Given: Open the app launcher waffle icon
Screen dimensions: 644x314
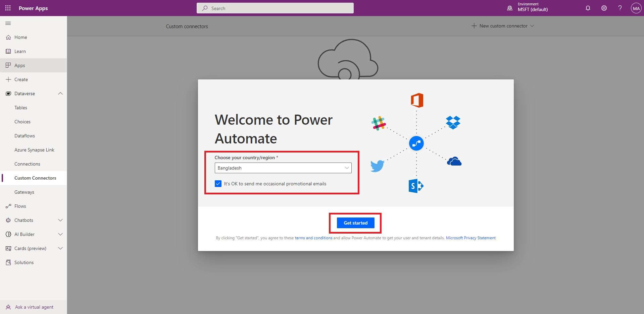Looking at the screenshot, I should tap(8, 8).
